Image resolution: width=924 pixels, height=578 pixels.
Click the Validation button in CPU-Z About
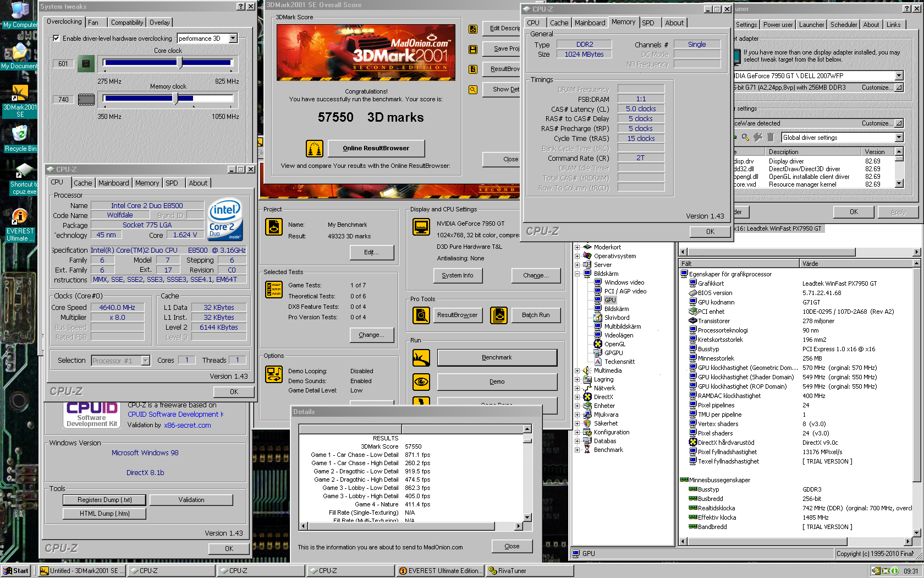(191, 500)
